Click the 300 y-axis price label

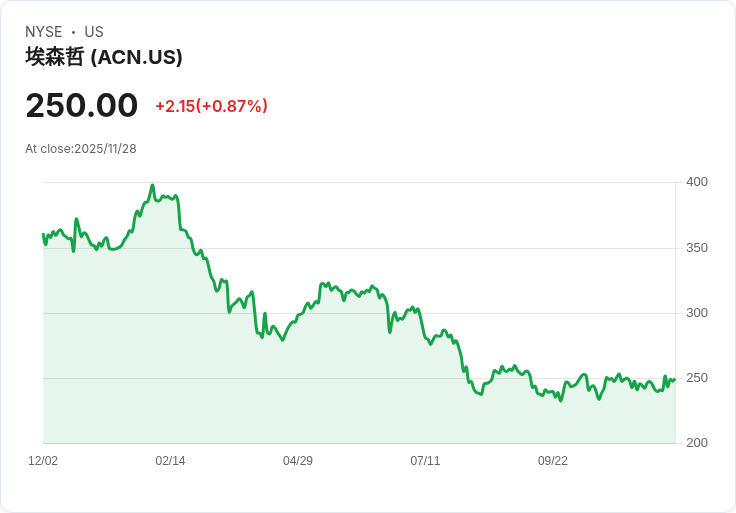697,313
